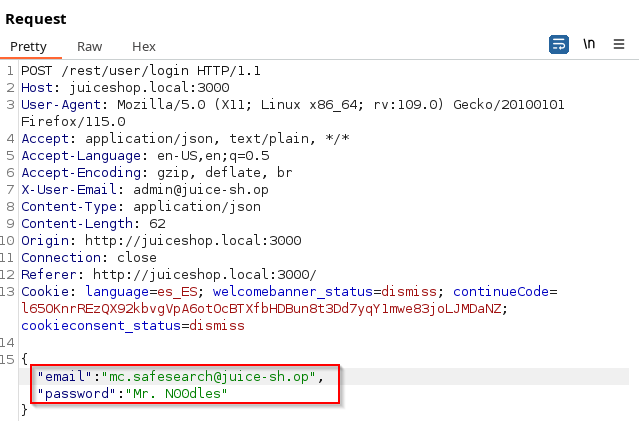Image resolution: width=640 pixels, height=421 pixels.
Task: Click the Firefox/115.0 continuation text
Action: (x=73, y=122)
